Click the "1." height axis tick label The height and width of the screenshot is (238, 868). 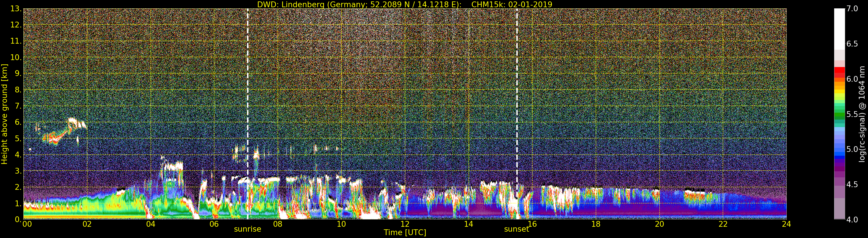click(x=18, y=203)
